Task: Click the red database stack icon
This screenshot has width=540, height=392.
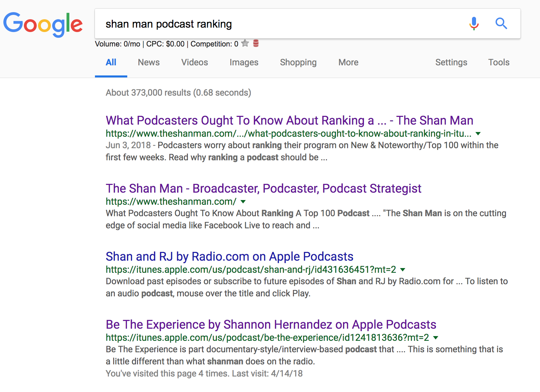Action: coord(256,43)
